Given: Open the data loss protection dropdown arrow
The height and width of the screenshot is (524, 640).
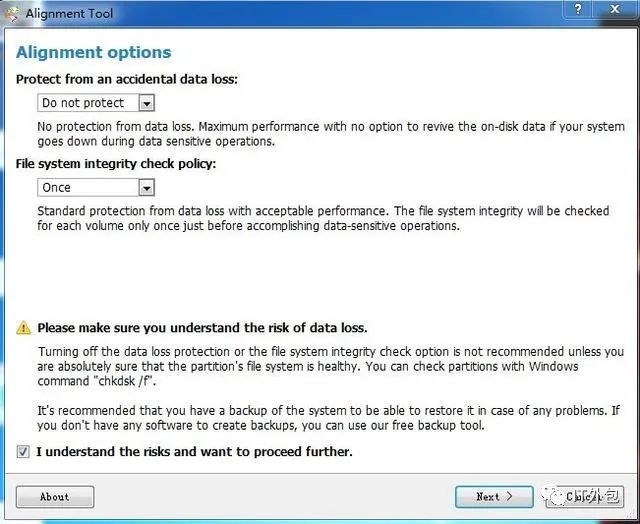Looking at the screenshot, I should [146, 103].
